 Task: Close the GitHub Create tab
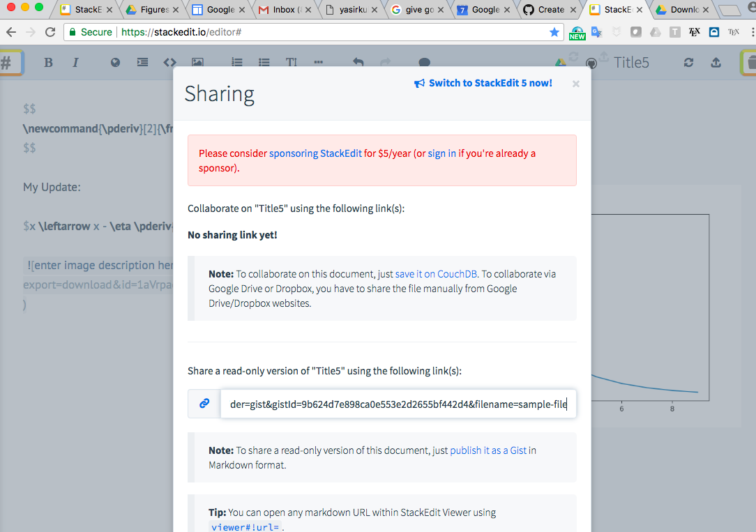click(x=573, y=10)
